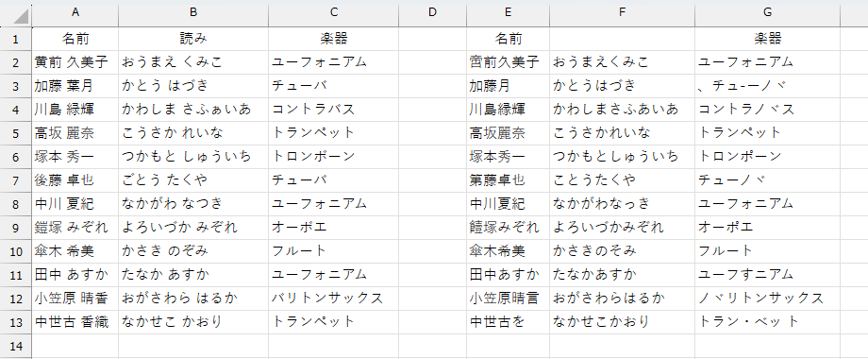This screenshot has width=868, height=359.
Task: Select row 14 header
Action: pos(15,346)
